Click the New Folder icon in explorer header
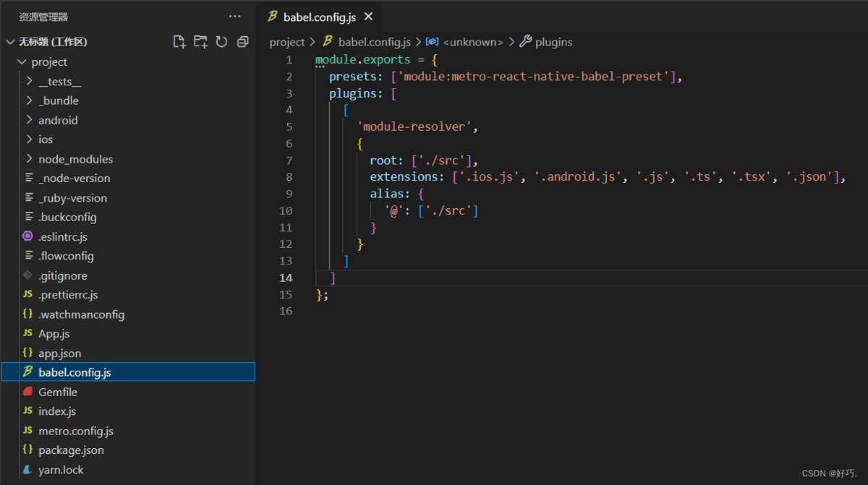 click(200, 42)
